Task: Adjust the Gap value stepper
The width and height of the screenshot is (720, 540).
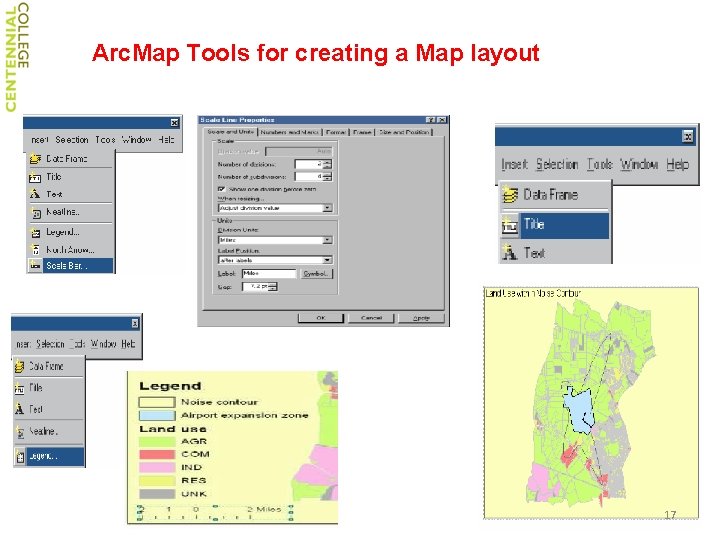Action: (273, 287)
